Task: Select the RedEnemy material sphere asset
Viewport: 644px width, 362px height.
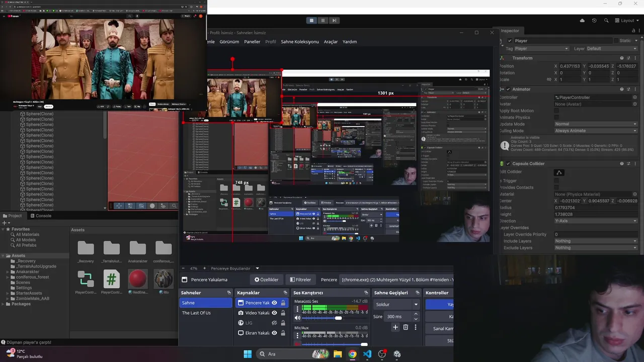Action: [x=137, y=282]
